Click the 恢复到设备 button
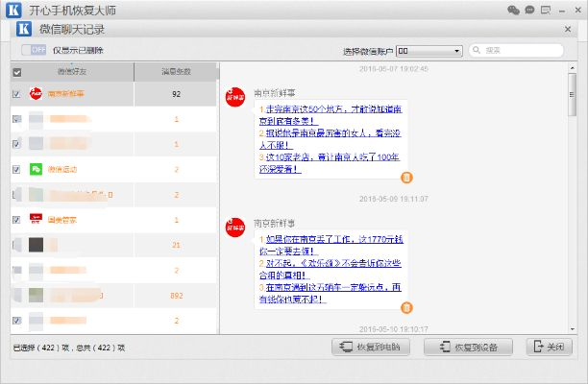The image size is (588, 384). coord(468,347)
